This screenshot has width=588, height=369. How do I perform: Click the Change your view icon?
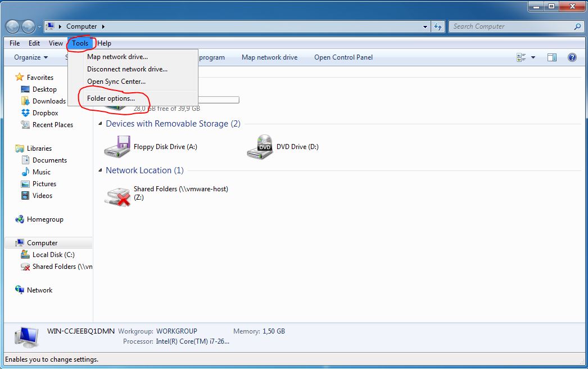click(x=521, y=57)
